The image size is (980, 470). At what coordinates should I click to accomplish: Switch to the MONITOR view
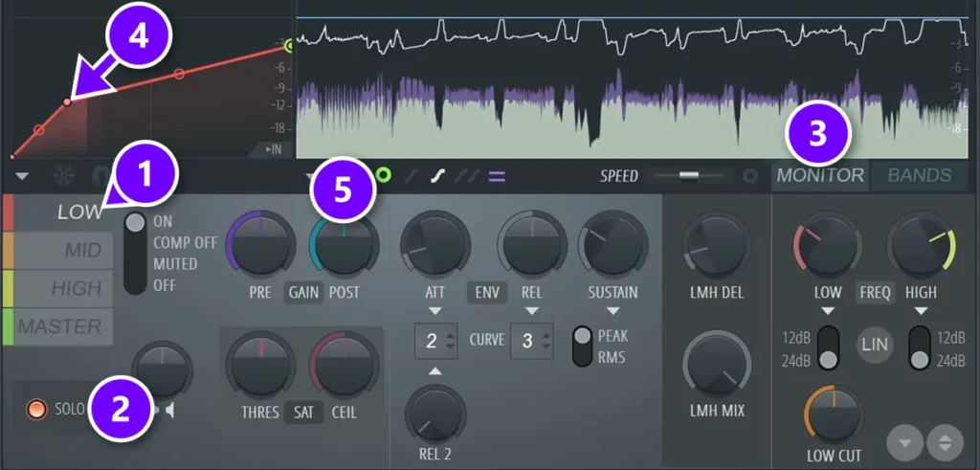tap(819, 175)
